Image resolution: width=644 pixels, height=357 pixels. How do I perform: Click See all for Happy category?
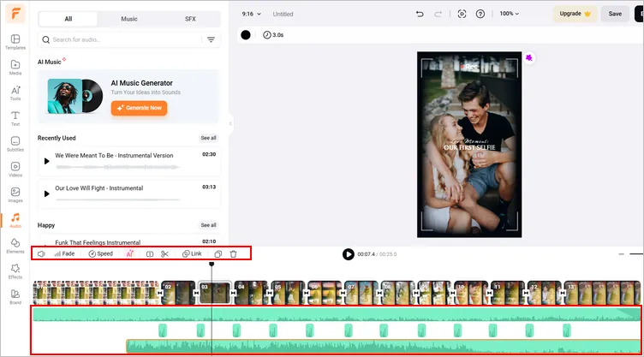(x=208, y=225)
